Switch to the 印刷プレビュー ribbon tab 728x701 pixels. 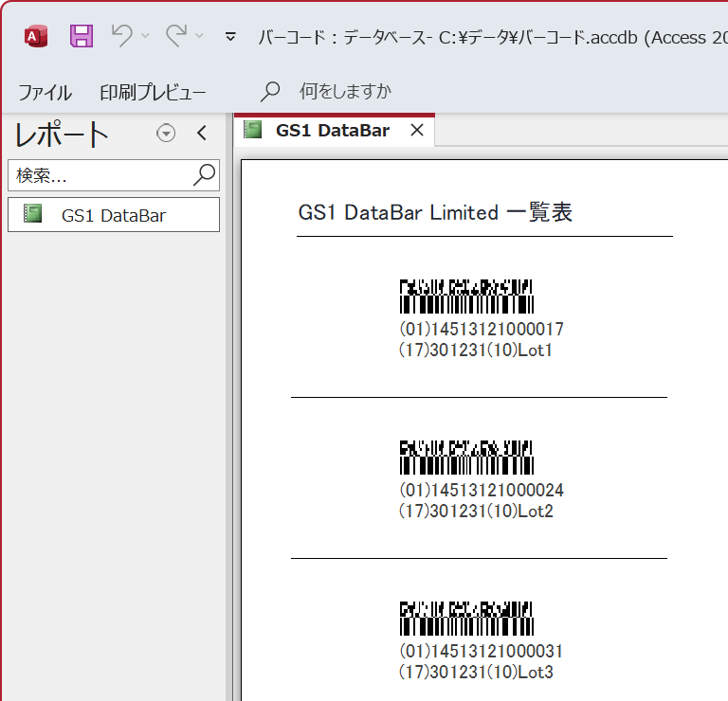point(153,92)
